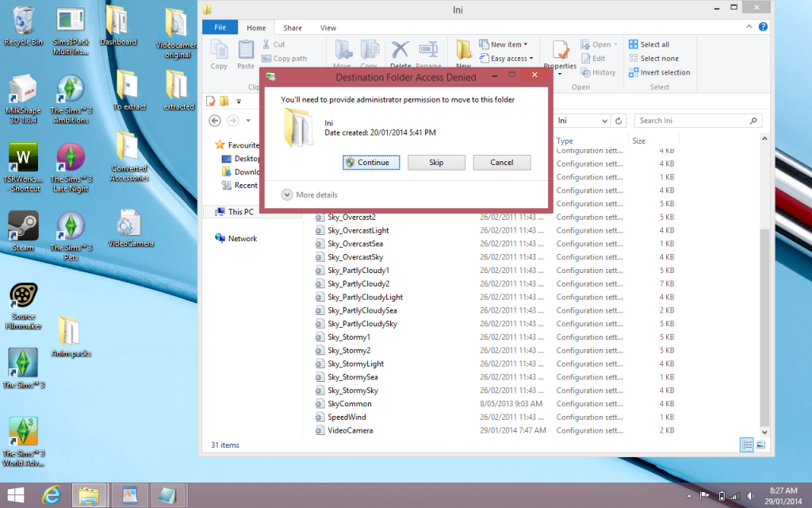The width and height of the screenshot is (812, 508).
Task: Open Explorer help question mark icon
Action: 763,27
